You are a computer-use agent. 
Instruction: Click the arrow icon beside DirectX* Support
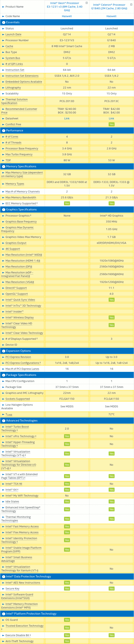tap(3, 288)
